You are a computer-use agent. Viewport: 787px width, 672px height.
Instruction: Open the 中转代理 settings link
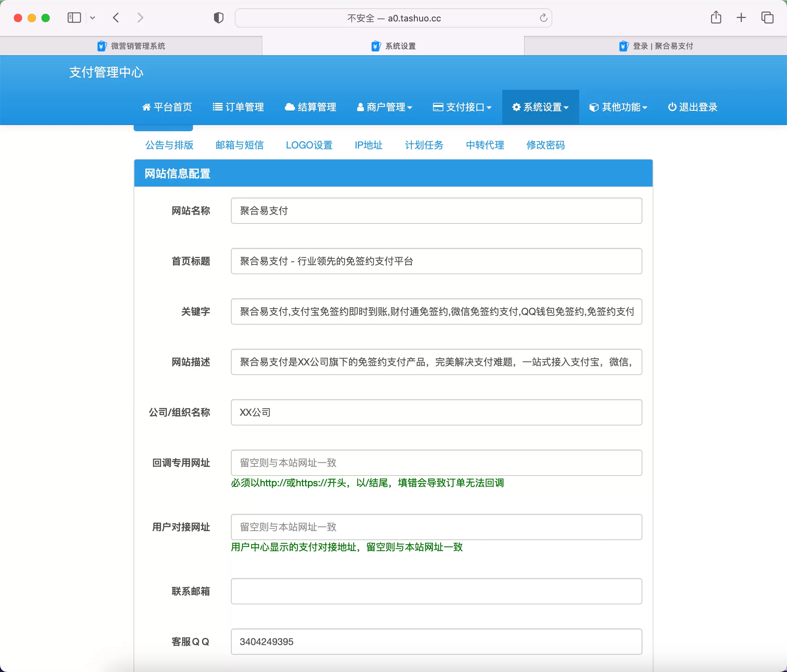[485, 145]
